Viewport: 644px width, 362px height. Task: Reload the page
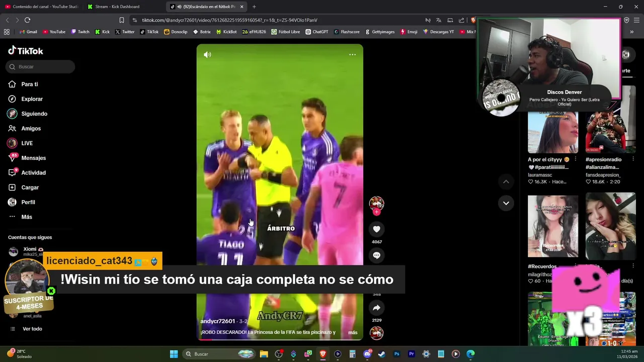tap(27, 20)
